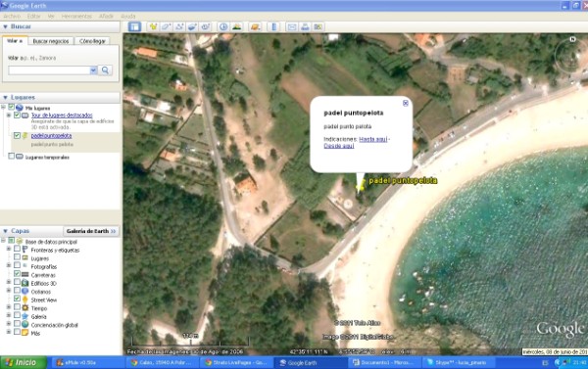Screen dimensions: 588x369
Task: Select the add path tool
Action: coord(179,26)
